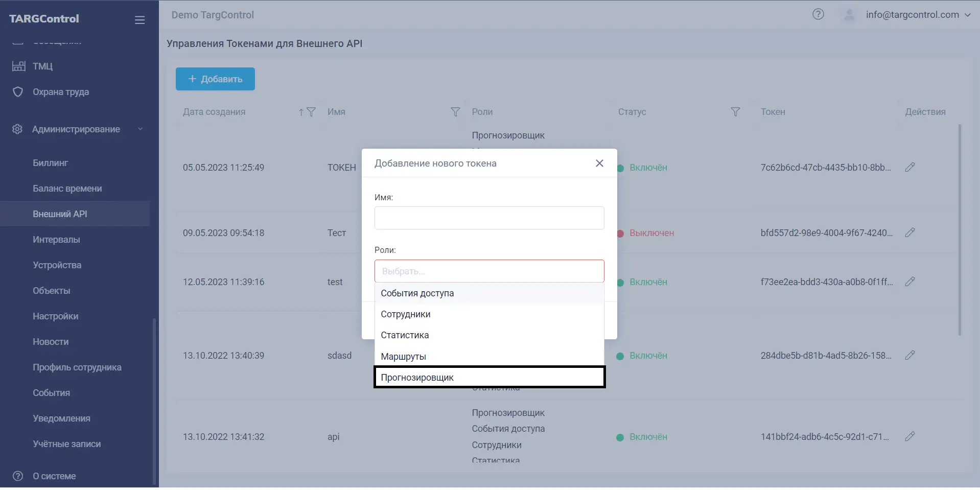The width and height of the screenshot is (980, 490).
Task: Click the Добавить button
Action: pyautogui.click(x=215, y=79)
